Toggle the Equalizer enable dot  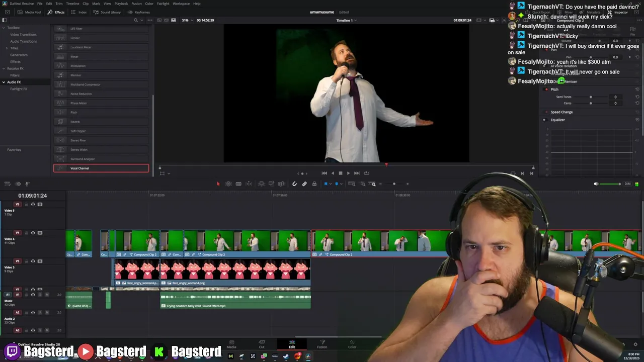[544, 120]
